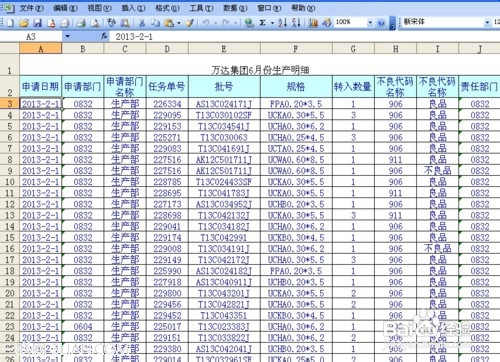Select column E header

coord(224,49)
